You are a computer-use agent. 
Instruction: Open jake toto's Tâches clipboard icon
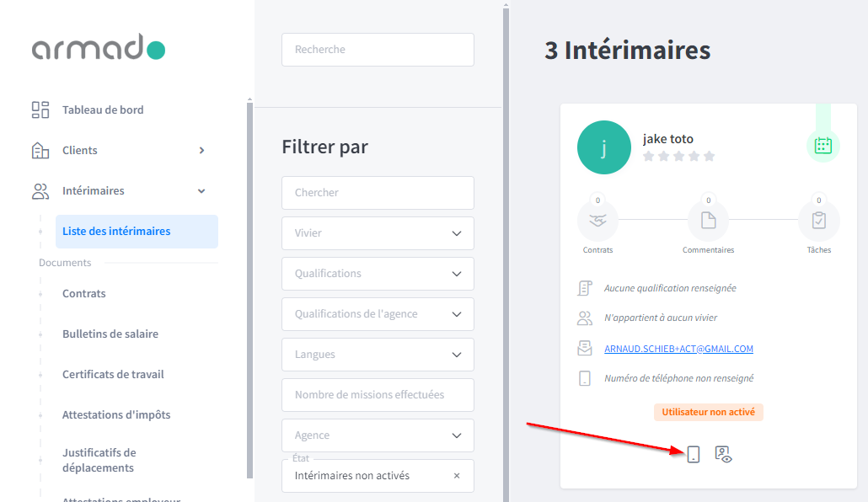pos(819,221)
